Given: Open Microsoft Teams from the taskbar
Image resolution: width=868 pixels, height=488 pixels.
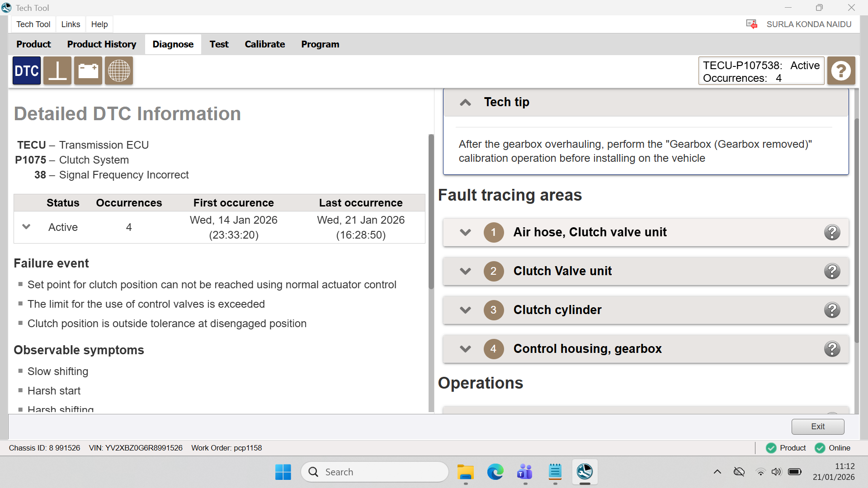Looking at the screenshot, I should tap(525, 472).
